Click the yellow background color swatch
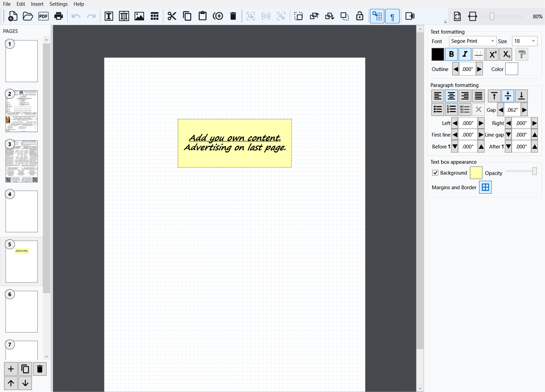The width and height of the screenshot is (545, 392). pyautogui.click(x=476, y=173)
